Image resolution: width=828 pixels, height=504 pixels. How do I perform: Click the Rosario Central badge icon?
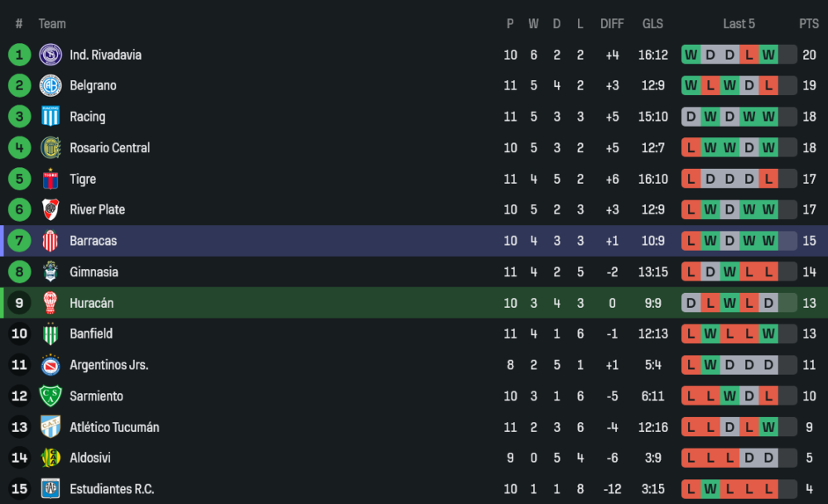tap(51, 147)
